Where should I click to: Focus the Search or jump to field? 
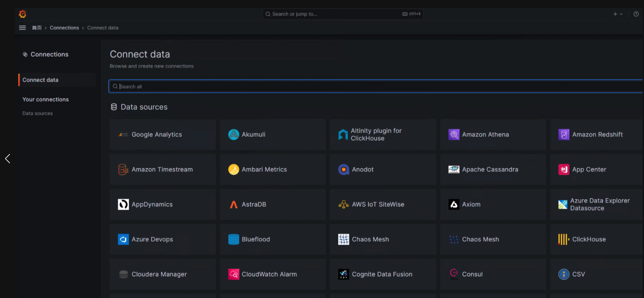[x=342, y=14]
